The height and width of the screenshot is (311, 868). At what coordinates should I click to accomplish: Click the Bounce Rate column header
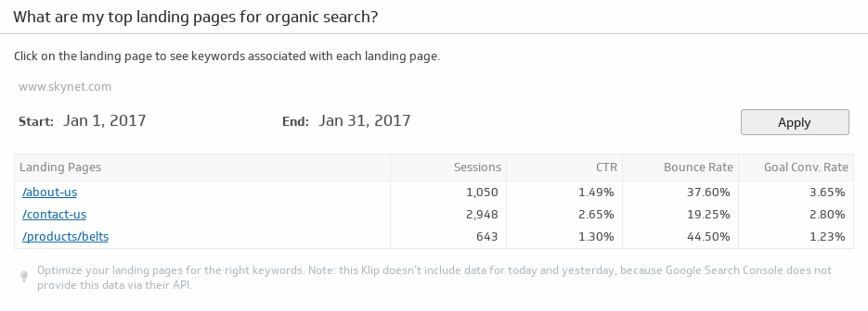[x=698, y=167]
